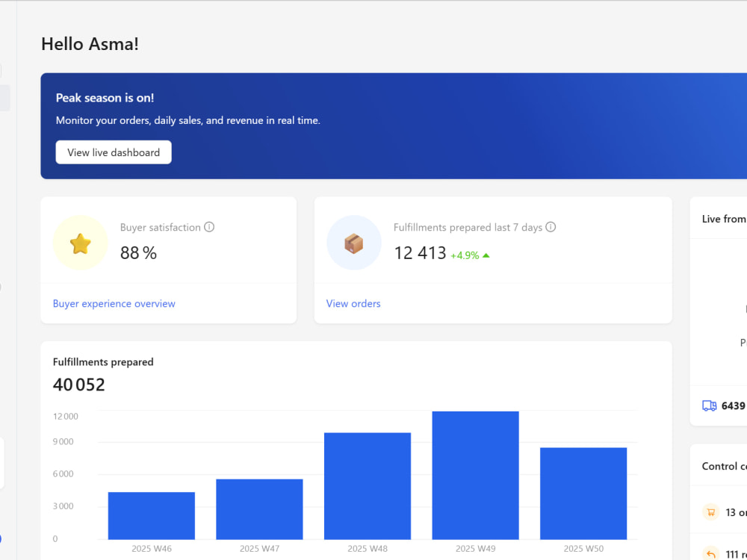Click the 2025 W47 axis label

(x=260, y=549)
